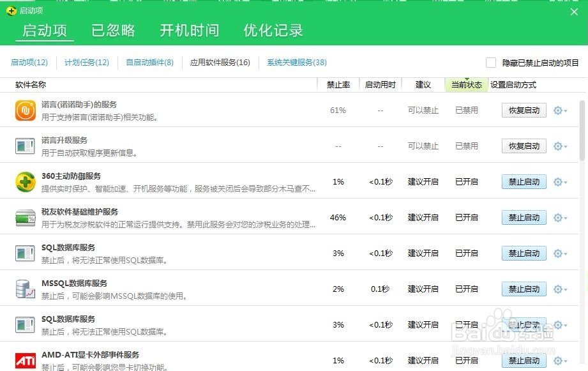This screenshot has width=588, height=371.
Task: Click 已禁用 status of 诺言升级服务
Action: pos(467,146)
